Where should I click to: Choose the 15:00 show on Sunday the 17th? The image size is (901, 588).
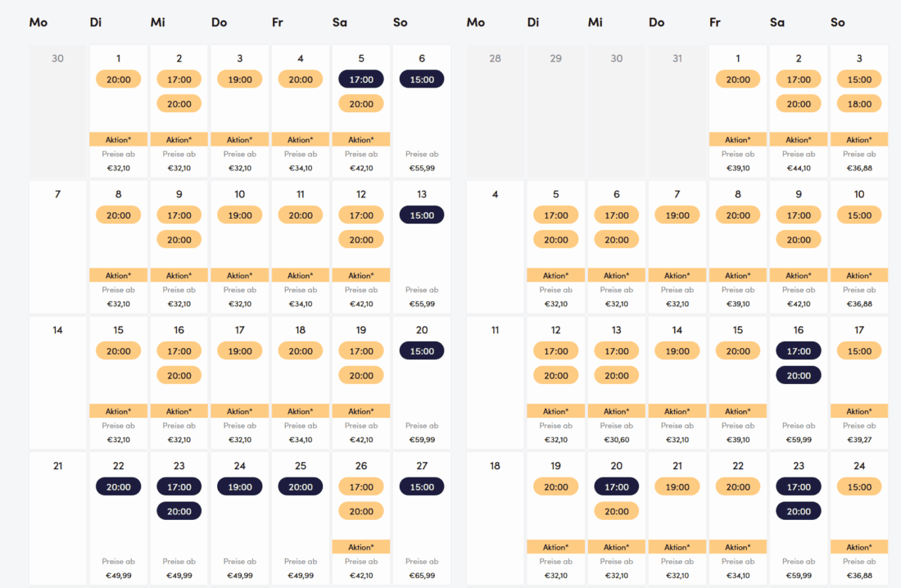coord(859,351)
